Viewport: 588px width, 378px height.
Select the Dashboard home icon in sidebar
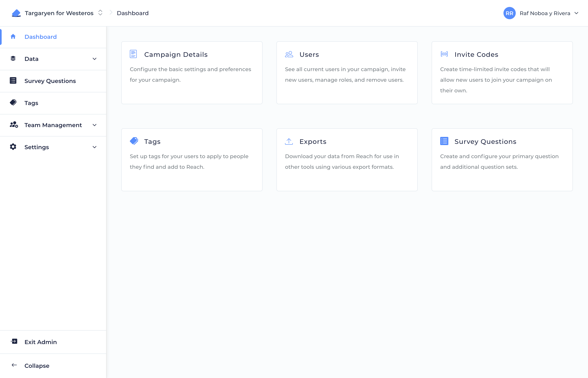(13, 37)
